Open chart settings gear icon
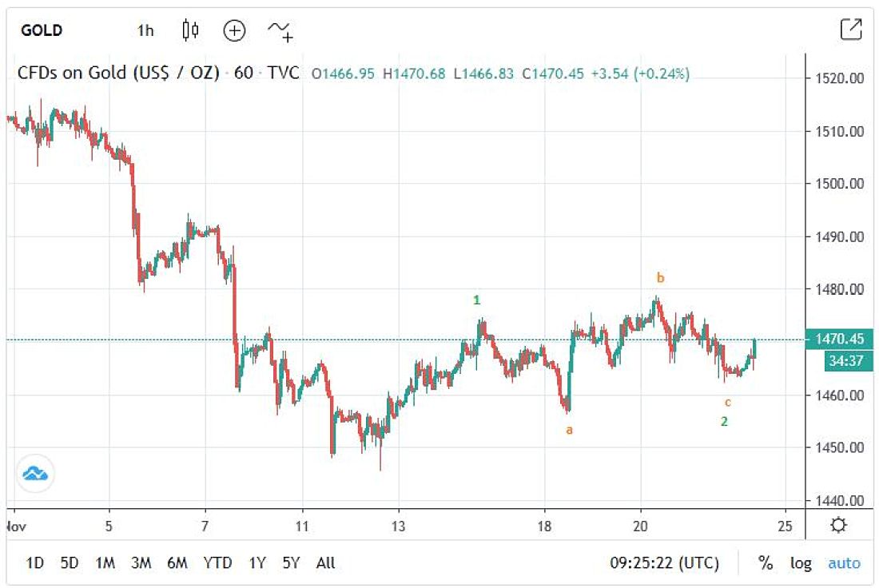879x588 pixels. click(x=838, y=526)
